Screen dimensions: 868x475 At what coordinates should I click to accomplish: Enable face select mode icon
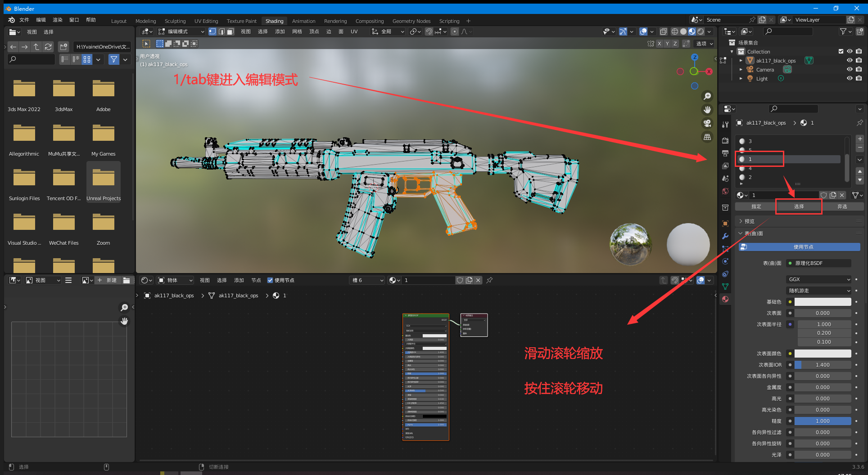coord(231,31)
